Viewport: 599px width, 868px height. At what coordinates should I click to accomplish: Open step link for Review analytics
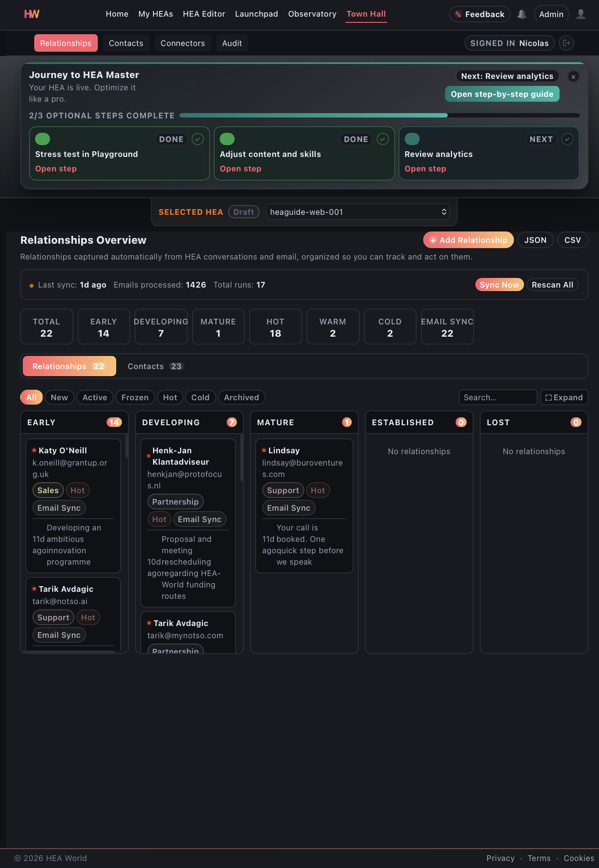[425, 169]
